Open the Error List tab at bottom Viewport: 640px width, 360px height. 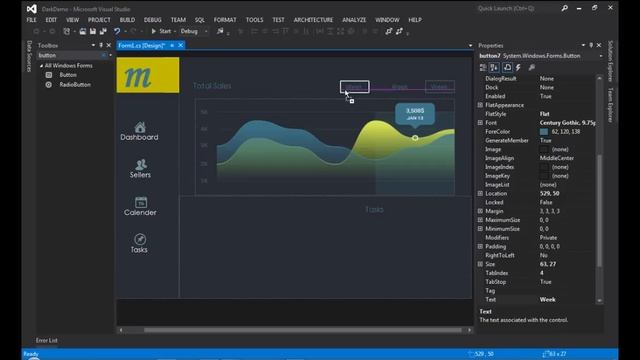[47, 340]
